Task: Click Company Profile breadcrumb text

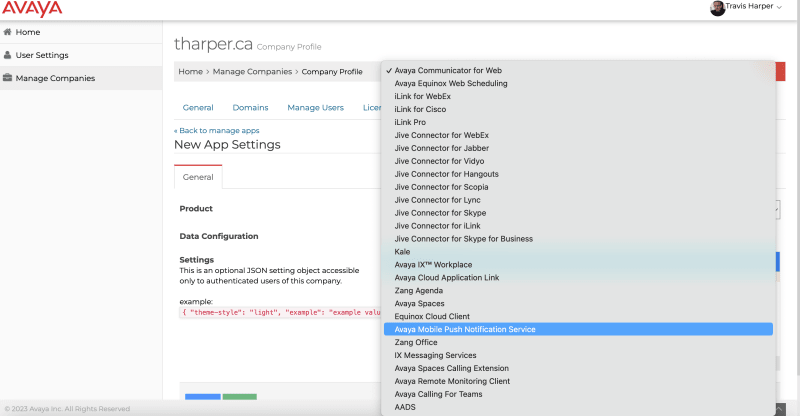Action: [332, 71]
